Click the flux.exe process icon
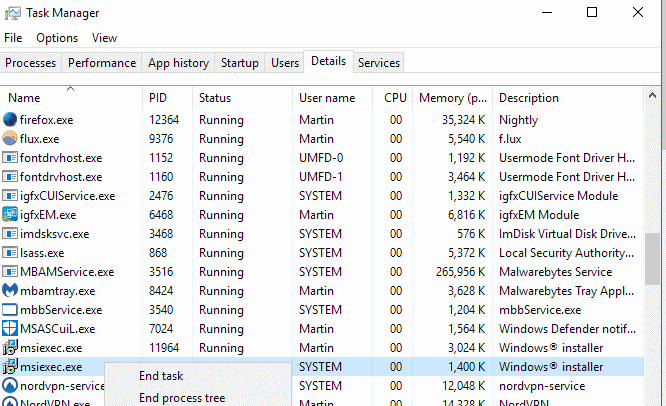This screenshot has width=666, height=406. pyautogui.click(x=10, y=138)
